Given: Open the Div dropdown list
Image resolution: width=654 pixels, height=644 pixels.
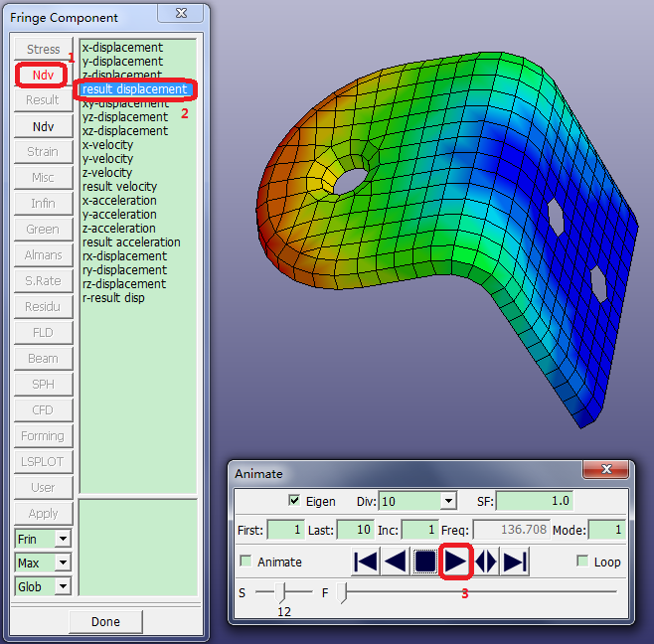Looking at the screenshot, I should pyautogui.click(x=448, y=501).
